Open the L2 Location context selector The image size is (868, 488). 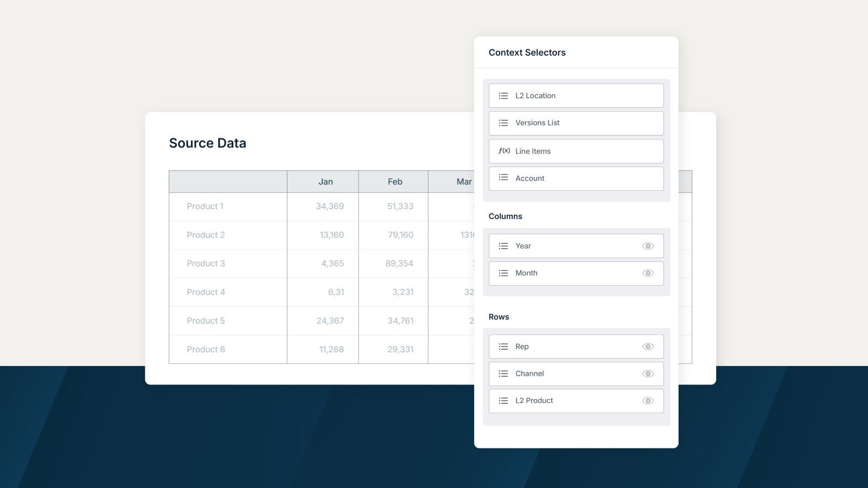click(x=576, y=96)
